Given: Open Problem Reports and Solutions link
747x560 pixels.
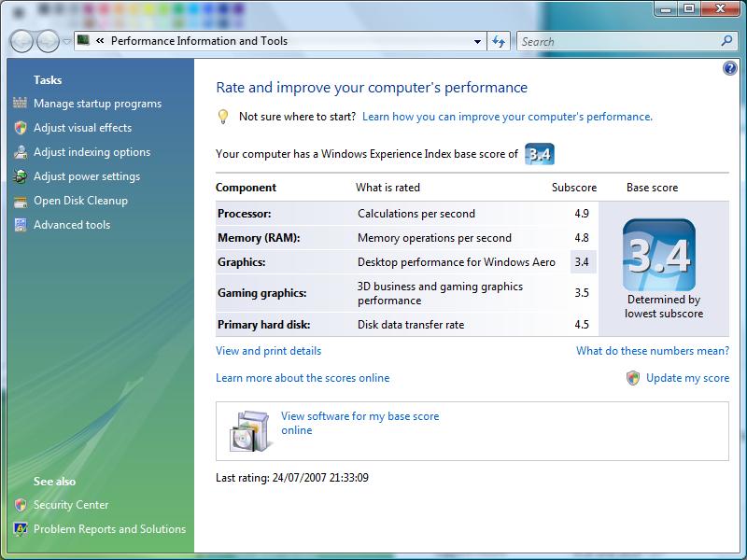Looking at the screenshot, I should [109, 529].
